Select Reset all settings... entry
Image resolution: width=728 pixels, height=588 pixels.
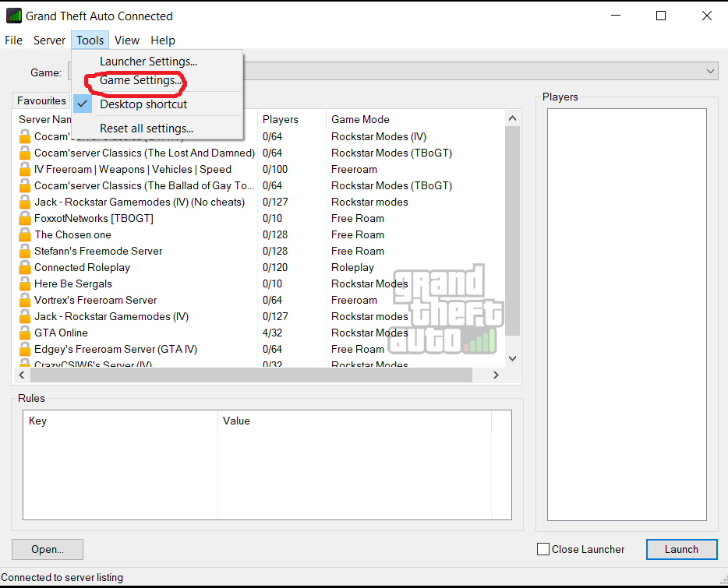[157, 129]
